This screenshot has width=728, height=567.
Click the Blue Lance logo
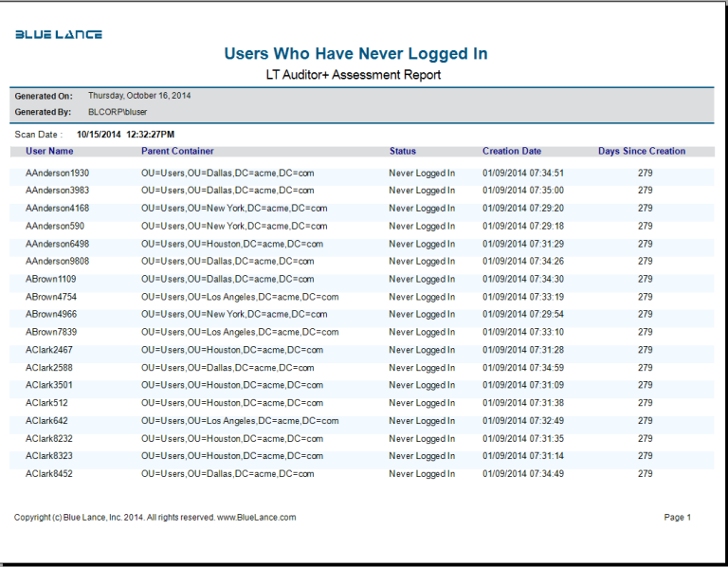(58, 34)
